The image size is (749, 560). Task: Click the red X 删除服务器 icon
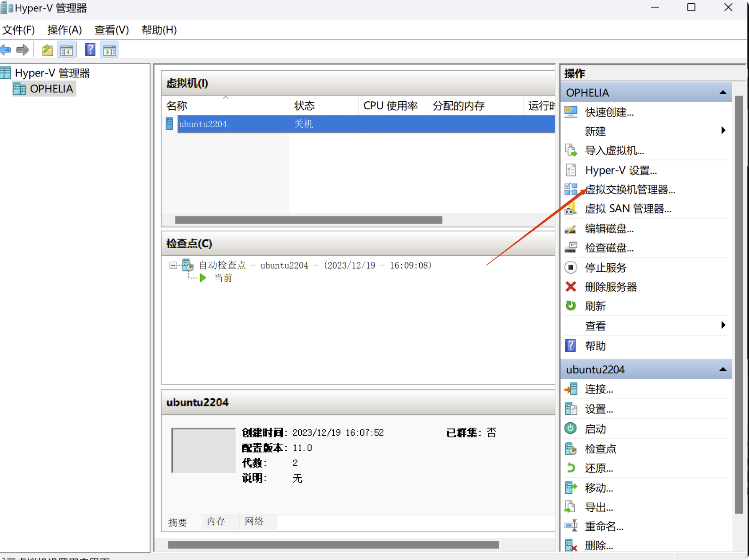[x=571, y=287]
